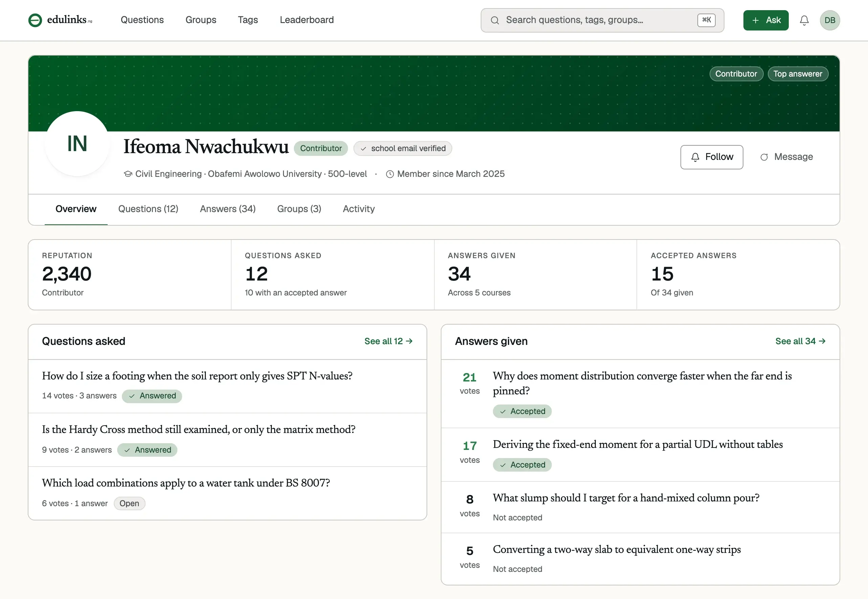Screen dimensions: 868x599
Task: Switch to the Groups (3) tab
Action: click(299, 209)
